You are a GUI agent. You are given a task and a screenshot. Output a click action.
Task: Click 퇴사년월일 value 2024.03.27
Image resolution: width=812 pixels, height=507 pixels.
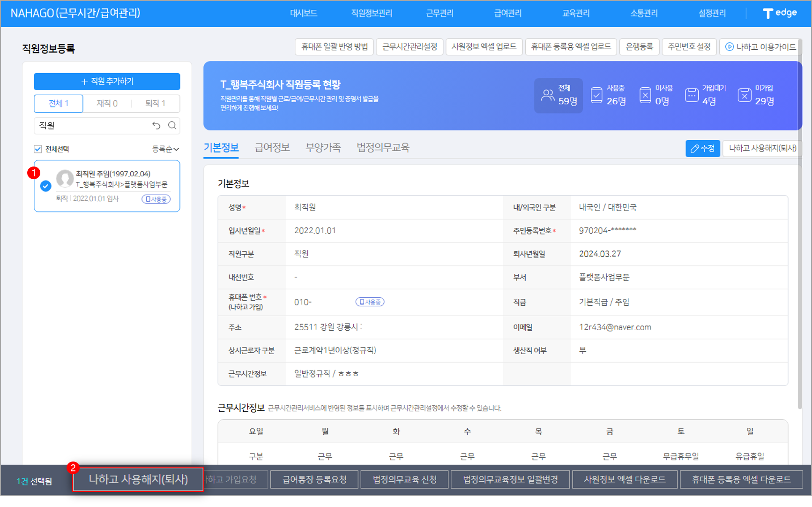(600, 254)
